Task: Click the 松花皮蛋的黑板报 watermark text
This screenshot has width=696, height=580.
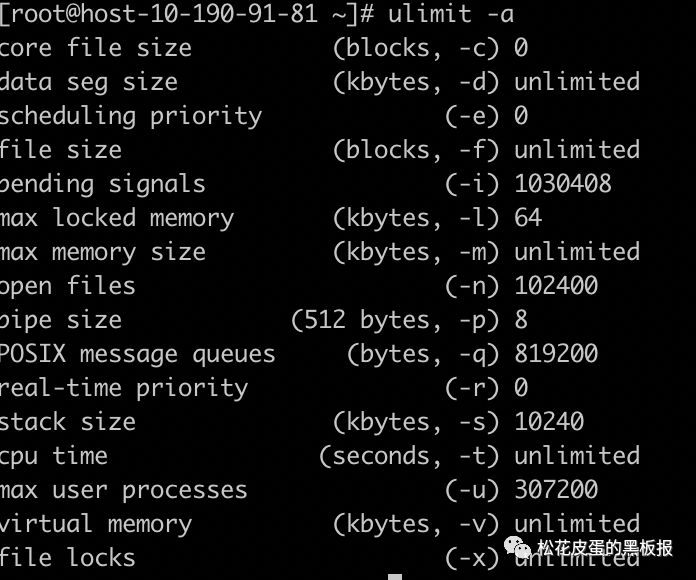Action: click(604, 548)
